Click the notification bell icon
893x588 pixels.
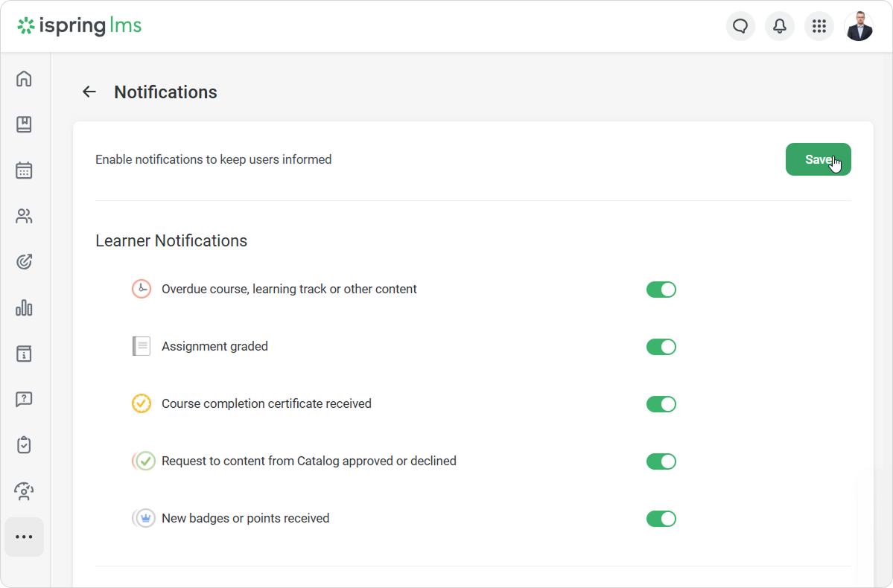click(780, 27)
